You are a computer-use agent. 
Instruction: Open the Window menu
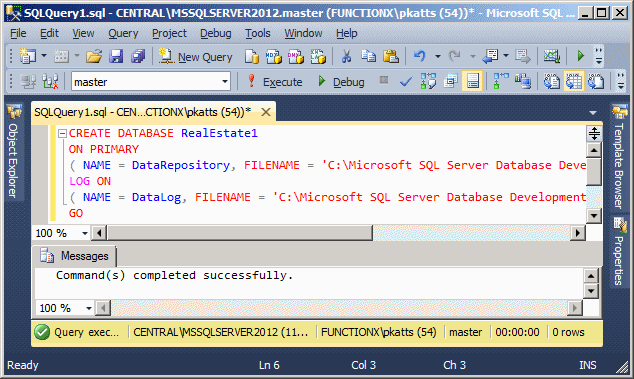303,33
